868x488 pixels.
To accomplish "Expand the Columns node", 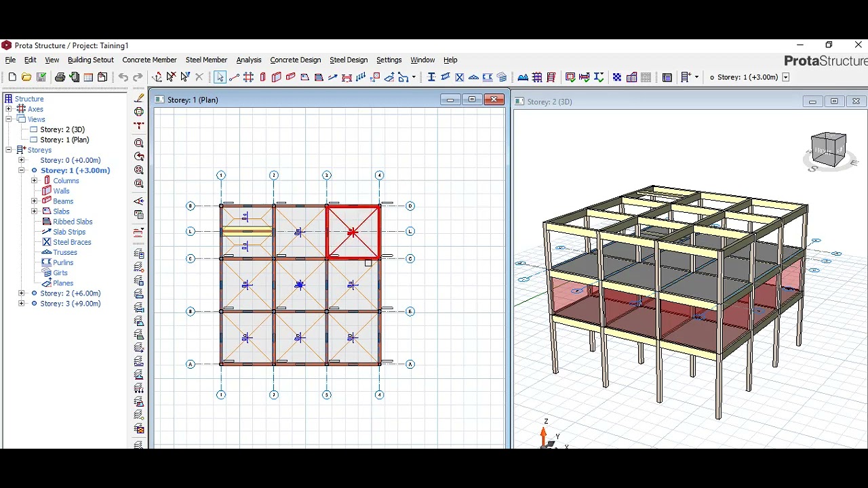I will coord(34,181).
